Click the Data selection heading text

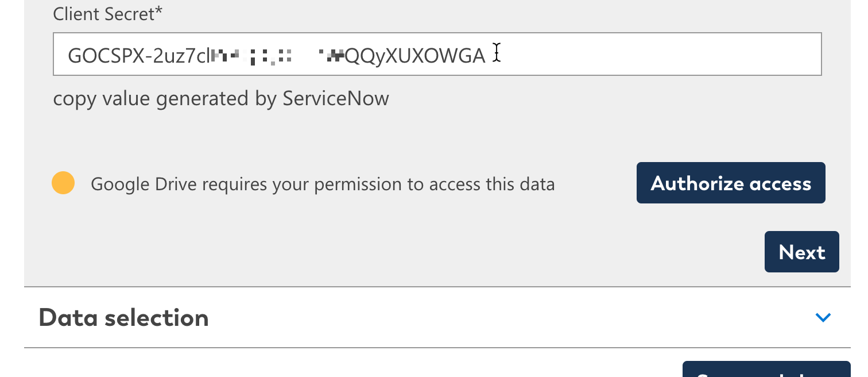tap(124, 317)
